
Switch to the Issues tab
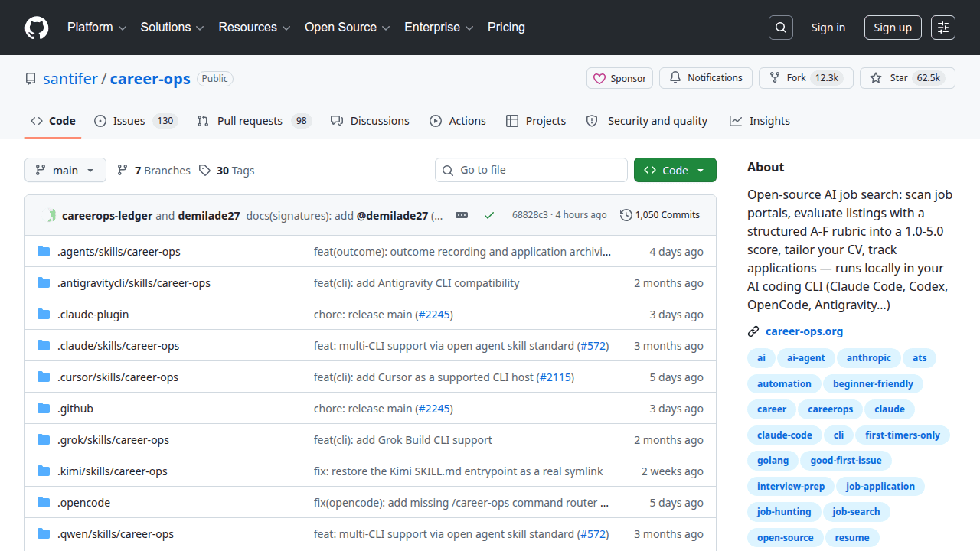(136, 121)
